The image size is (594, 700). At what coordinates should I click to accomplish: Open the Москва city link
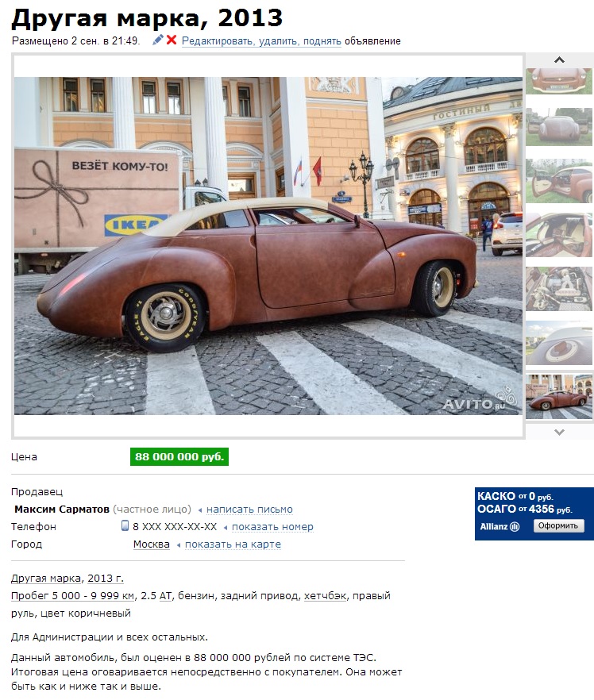coord(152,544)
